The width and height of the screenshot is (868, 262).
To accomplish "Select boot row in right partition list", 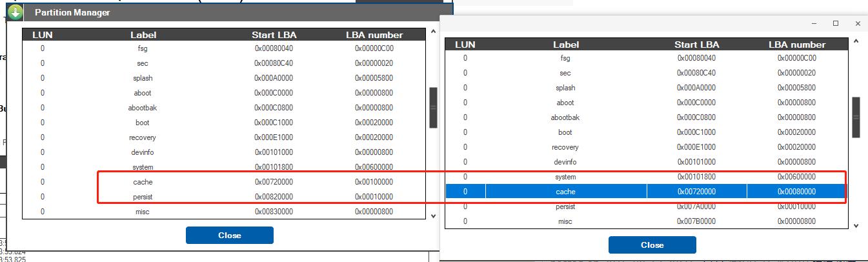I will 647,132.
